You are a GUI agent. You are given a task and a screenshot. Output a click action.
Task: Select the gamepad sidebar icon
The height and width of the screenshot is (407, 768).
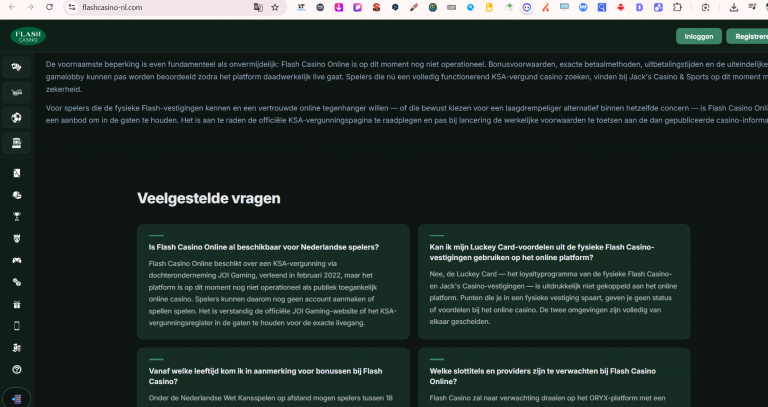[17, 260]
